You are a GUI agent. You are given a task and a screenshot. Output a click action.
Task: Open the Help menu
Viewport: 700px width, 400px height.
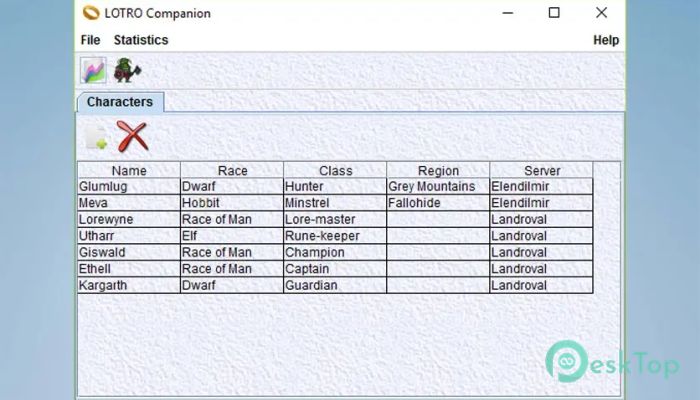click(x=606, y=40)
